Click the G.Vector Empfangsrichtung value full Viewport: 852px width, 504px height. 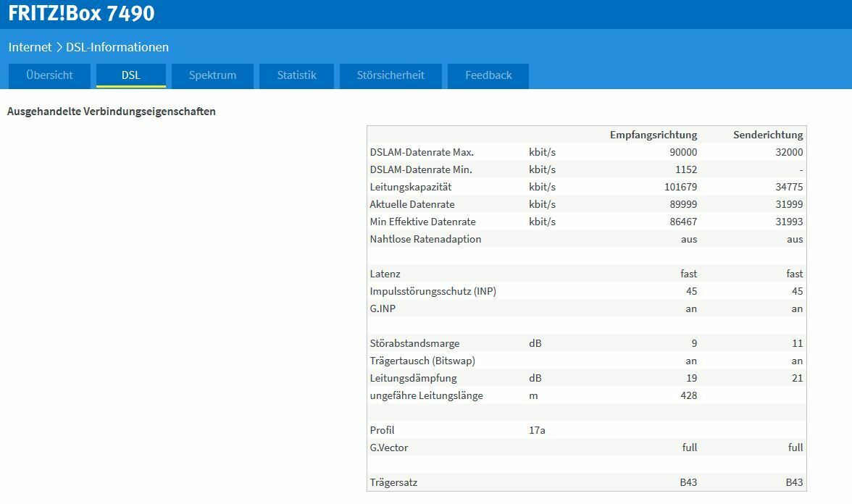(690, 448)
